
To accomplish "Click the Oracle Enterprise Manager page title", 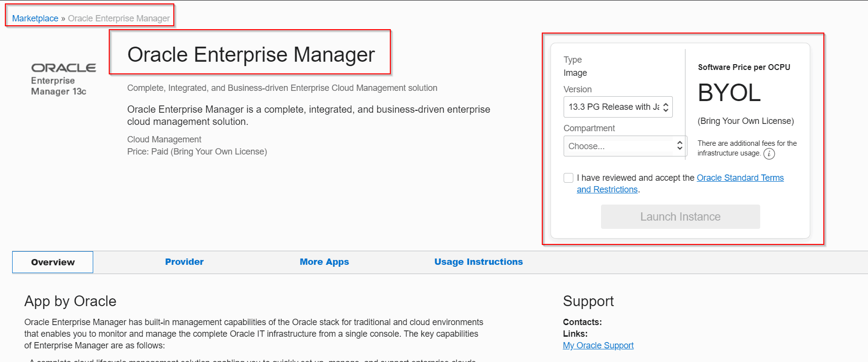I will [251, 54].
